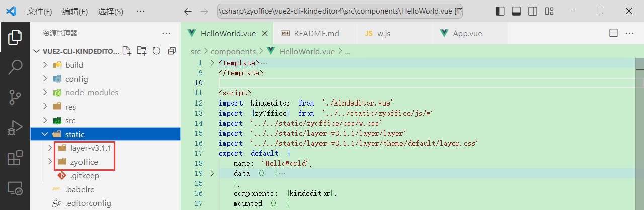Go back with the navigation arrow

188,11
